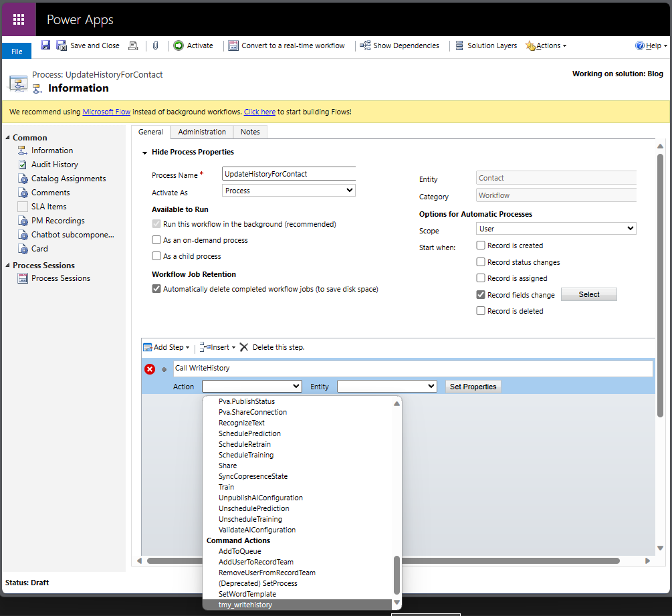
Task: Check Record is assigned
Action: coord(481,278)
